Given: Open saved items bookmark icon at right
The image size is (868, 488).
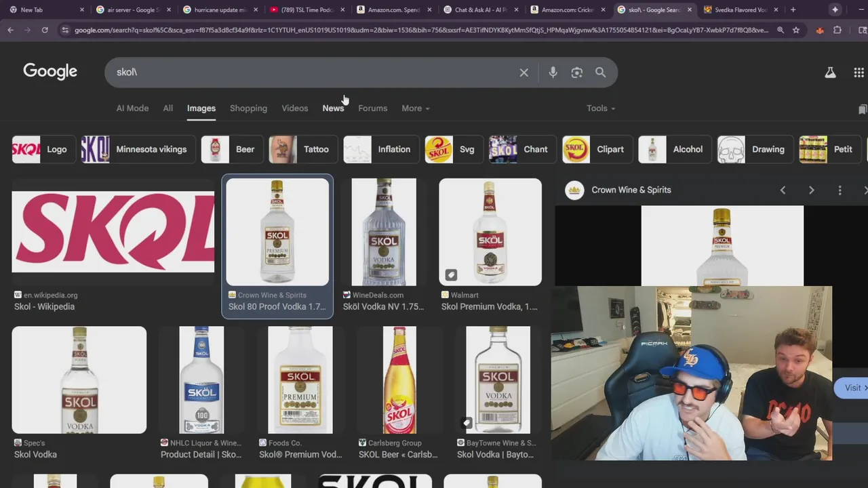Looking at the screenshot, I should (862, 109).
